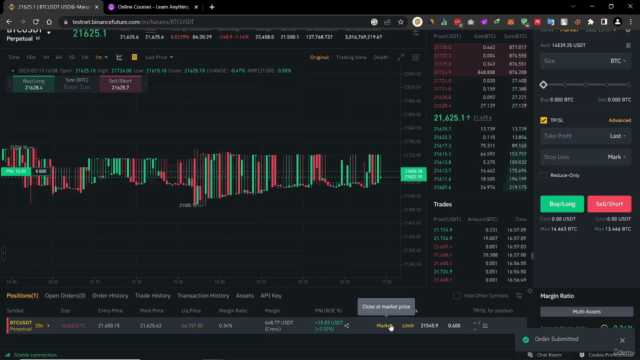Reload the browser page
Viewport: 640px width, 360px height.
[x=36, y=22]
